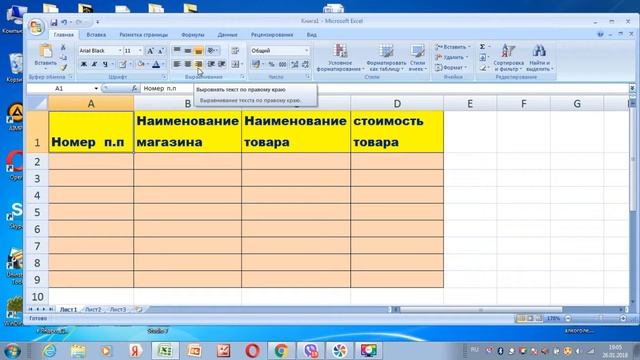Viewport: 640px width, 360px height.
Task: Open the round Office button menu
Action: click(x=36, y=27)
